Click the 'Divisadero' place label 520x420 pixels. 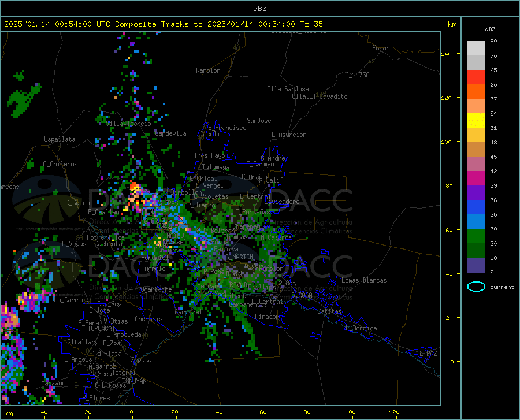(282, 202)
